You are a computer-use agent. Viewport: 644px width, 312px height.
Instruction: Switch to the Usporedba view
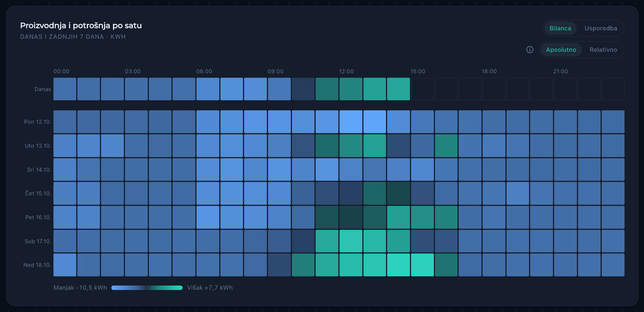(x=601, y=28)
